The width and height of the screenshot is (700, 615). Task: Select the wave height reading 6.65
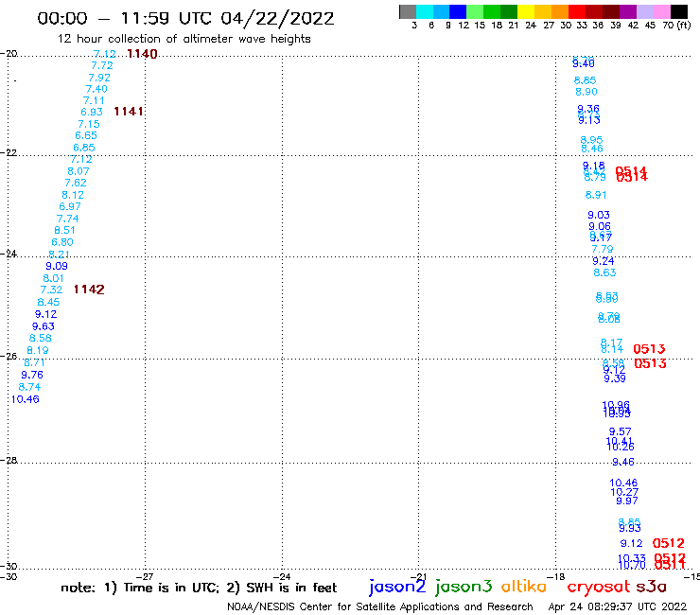pos(86,136)
